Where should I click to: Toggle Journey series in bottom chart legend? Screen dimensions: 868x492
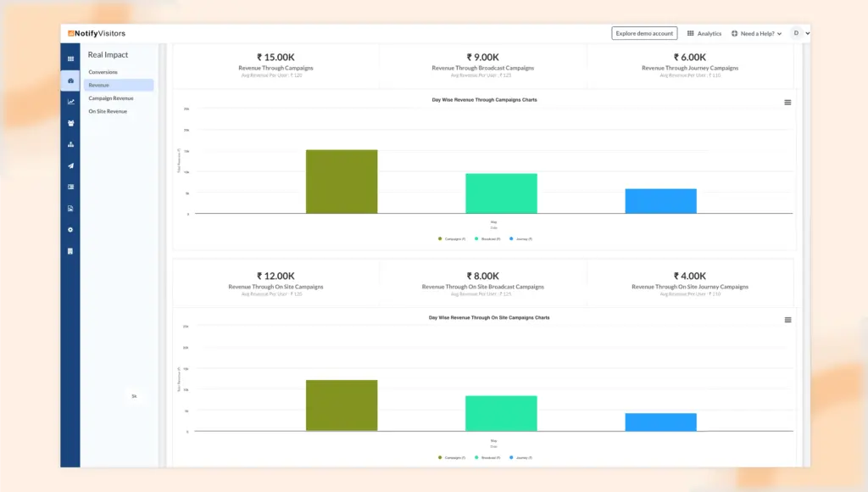(x=522, y=457)
